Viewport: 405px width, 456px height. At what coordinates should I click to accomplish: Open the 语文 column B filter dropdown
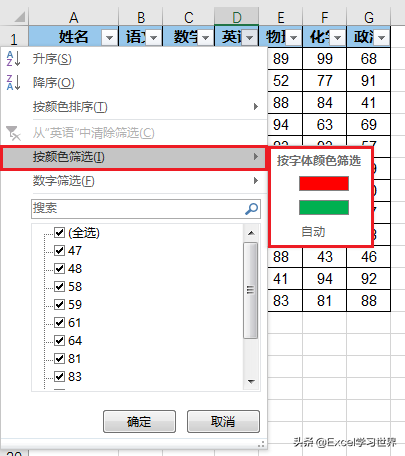click(x=153, y=38)
